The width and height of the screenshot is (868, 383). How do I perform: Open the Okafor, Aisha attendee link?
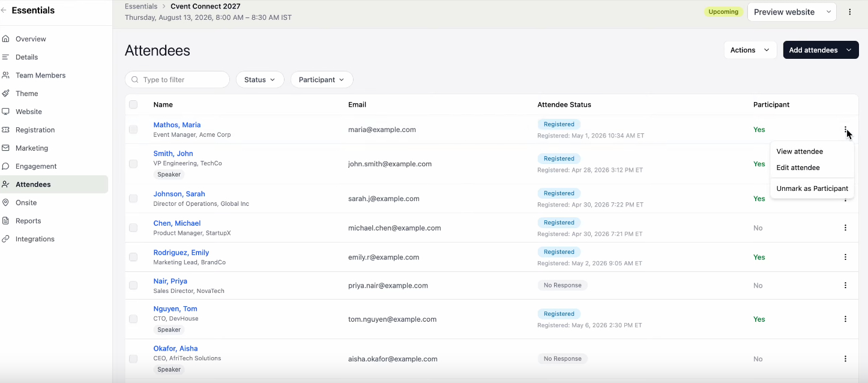tap(175, 348)
